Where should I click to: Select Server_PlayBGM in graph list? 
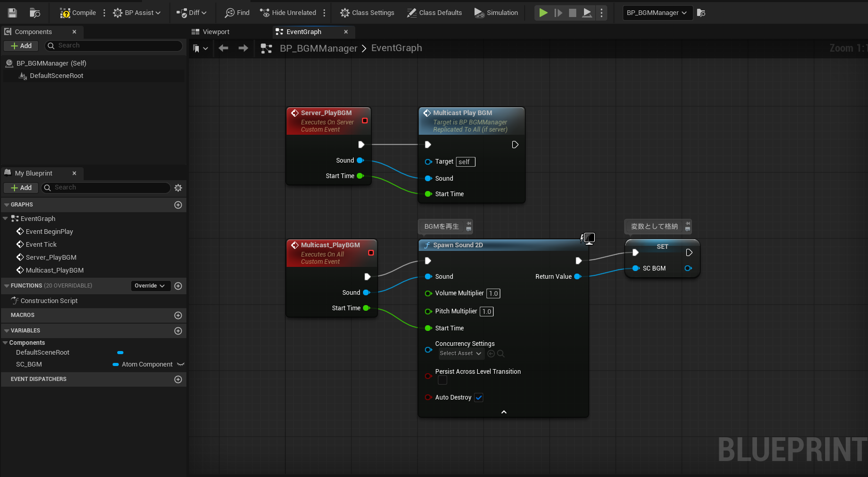[51, 258]
